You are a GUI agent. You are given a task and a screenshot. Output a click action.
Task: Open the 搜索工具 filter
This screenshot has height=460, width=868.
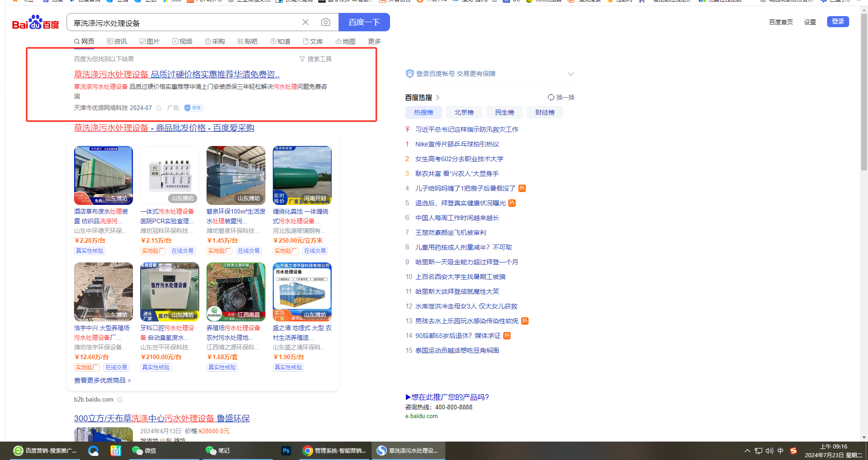point(315,59)
